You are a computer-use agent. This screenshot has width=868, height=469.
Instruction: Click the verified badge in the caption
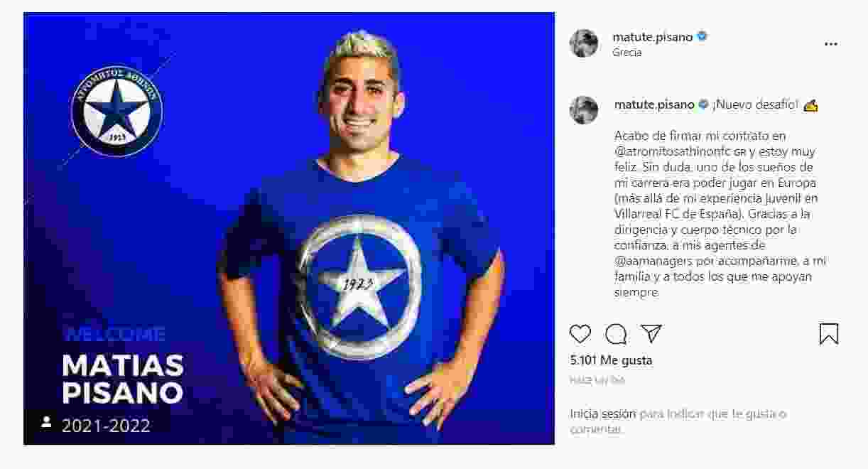[x=703, y=104]
